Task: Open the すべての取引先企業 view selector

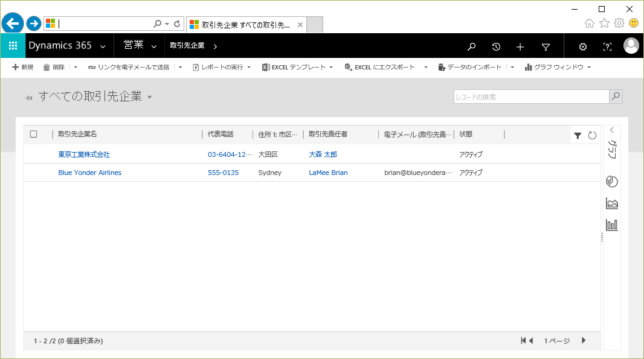Action: (149, 97)
